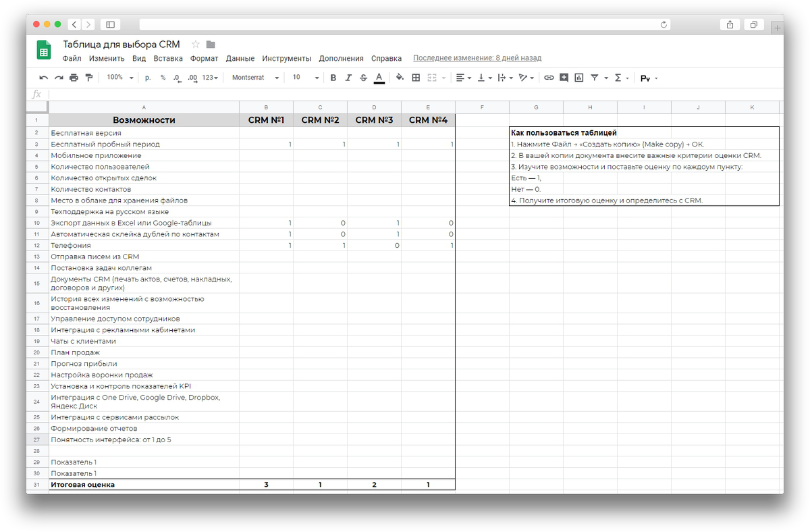Viewport: 810px width, 532px height.
Task: Move the document using the folder icon
Action: coord(211,45)
